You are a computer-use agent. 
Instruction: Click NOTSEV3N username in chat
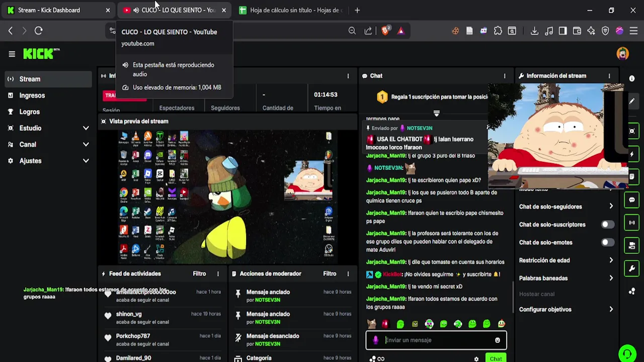coord(388,168)
